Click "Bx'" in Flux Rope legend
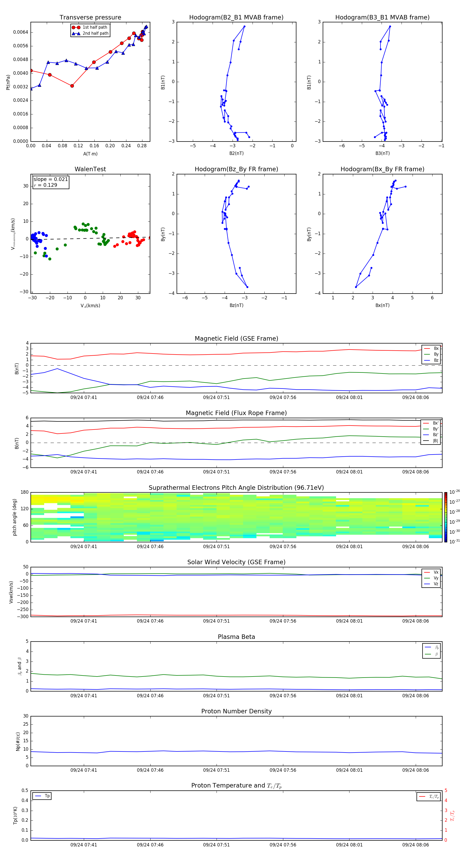This screenshot has width=473, height=868. [x=431, y=423]
